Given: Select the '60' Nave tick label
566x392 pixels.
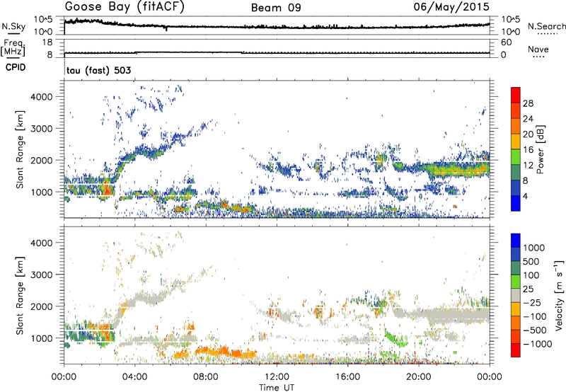Looking at the screenshot, I should tap(506, 42).
